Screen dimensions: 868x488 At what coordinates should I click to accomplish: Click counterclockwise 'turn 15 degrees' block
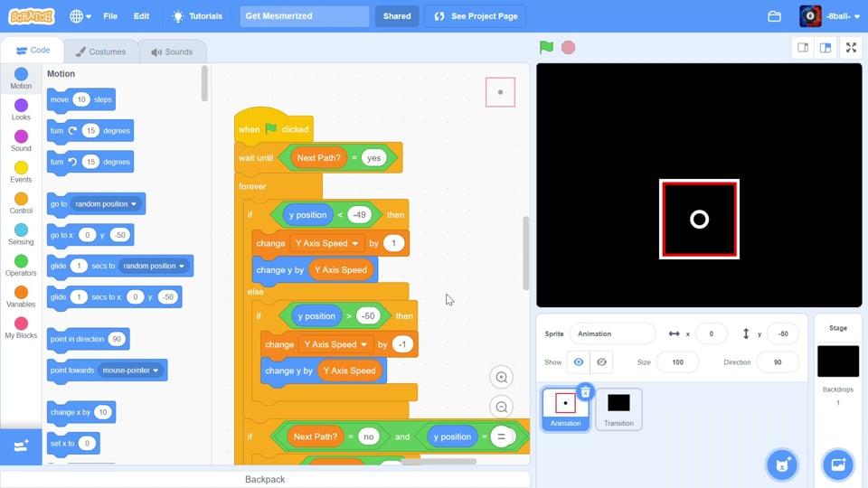point(90,162)
